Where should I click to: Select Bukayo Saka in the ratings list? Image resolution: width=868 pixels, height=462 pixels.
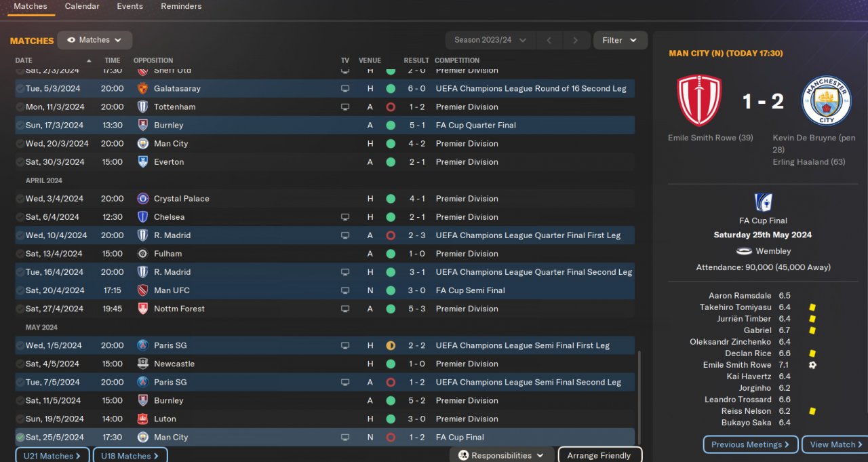coord(746,423)
